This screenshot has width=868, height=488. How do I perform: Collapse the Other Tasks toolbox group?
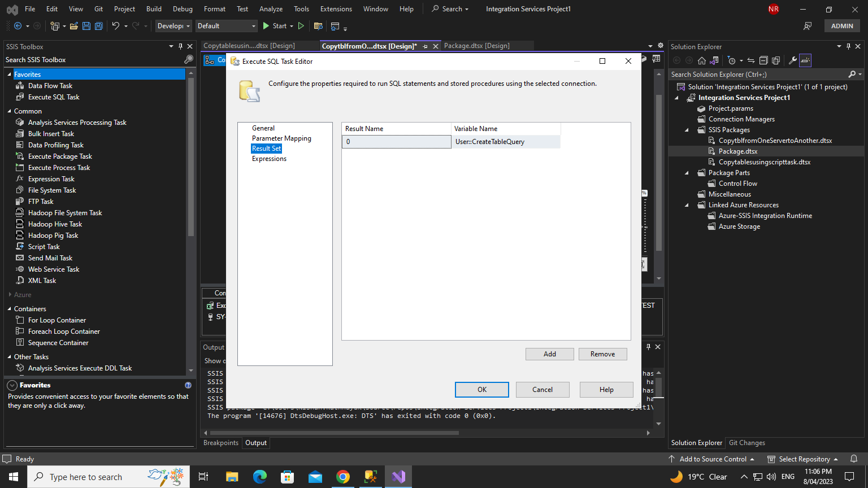coord(10,357)
